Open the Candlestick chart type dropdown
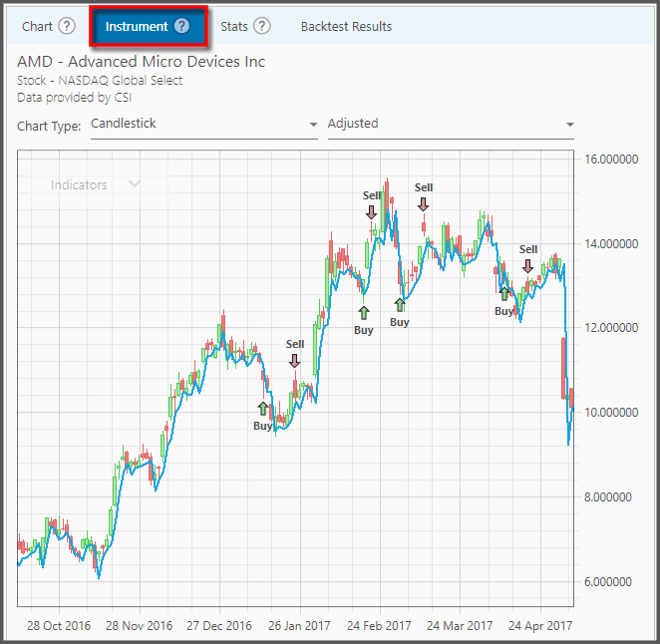 point(204,125)
